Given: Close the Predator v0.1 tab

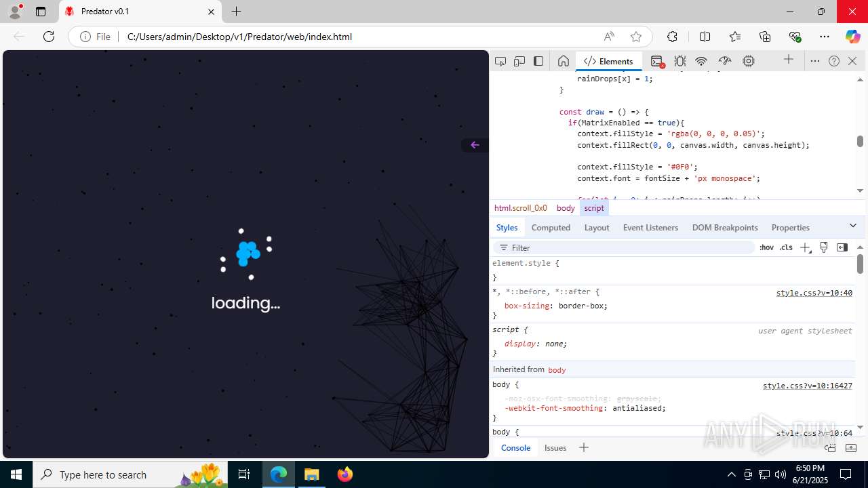Looking at the screenshot, I should 211,12.
